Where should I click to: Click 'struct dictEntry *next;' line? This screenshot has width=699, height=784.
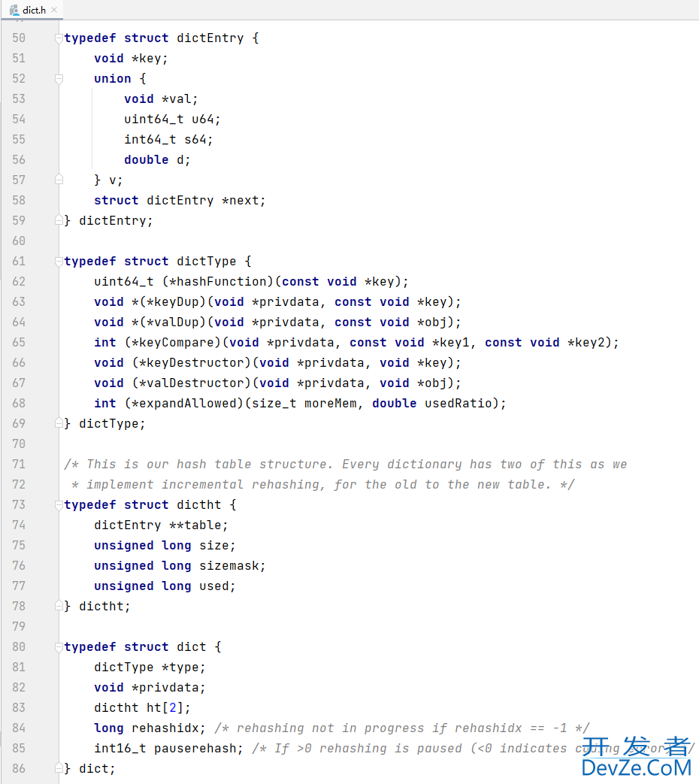180,201
